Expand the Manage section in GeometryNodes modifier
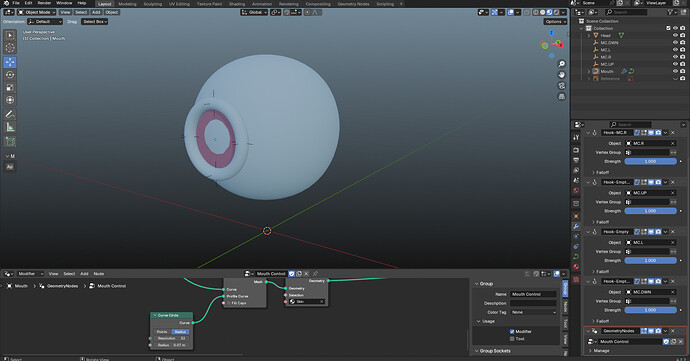The image size is (690, 361). (x=601, y=351)
